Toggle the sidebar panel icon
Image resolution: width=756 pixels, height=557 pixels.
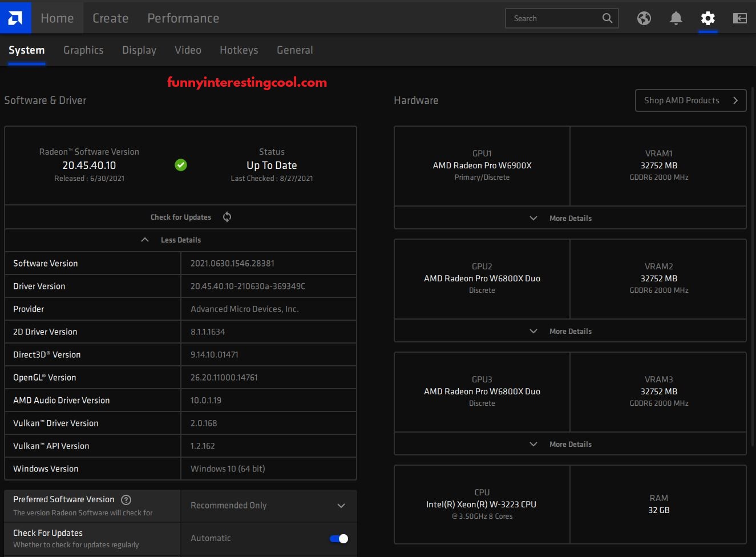click(x=740, y=18)
